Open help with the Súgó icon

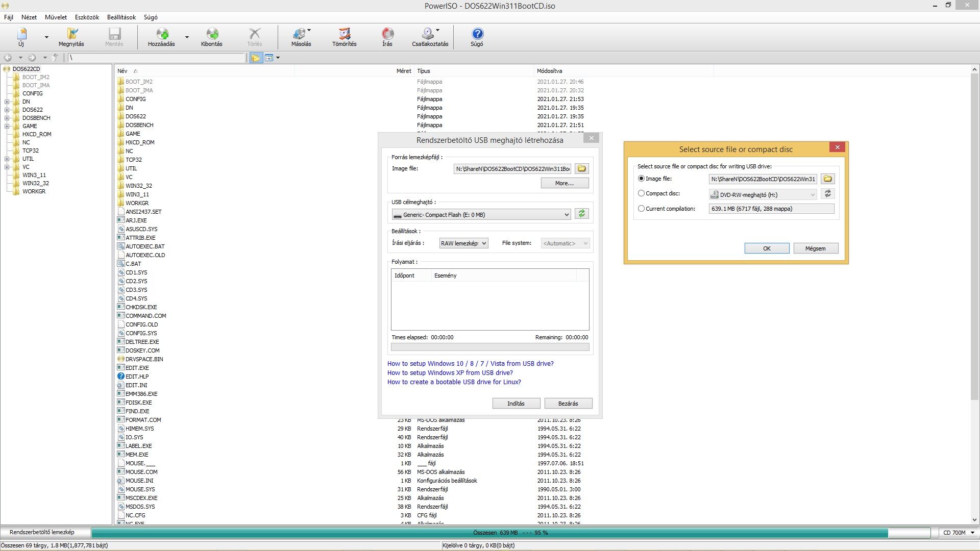coord(477,34)
